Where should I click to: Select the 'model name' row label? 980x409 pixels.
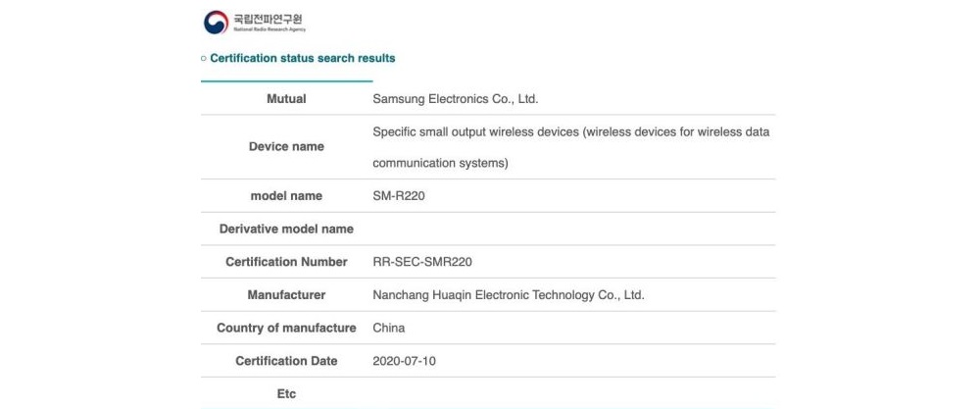[286, 196]
